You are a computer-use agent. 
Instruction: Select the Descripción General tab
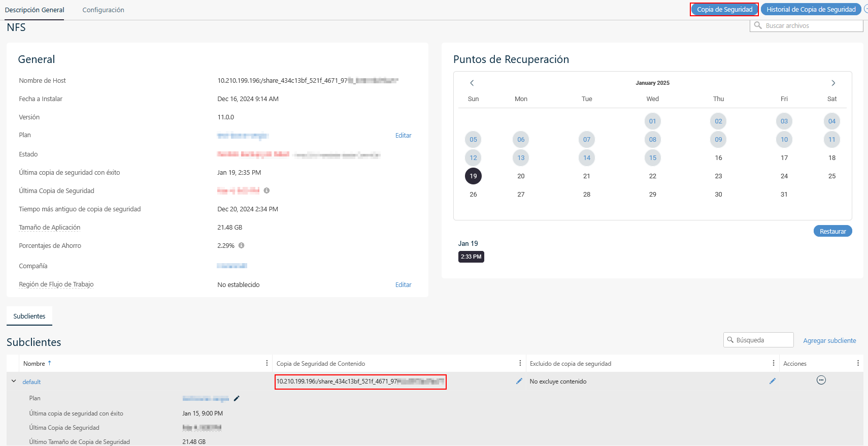pyautogui.click(x=35, y=10)
